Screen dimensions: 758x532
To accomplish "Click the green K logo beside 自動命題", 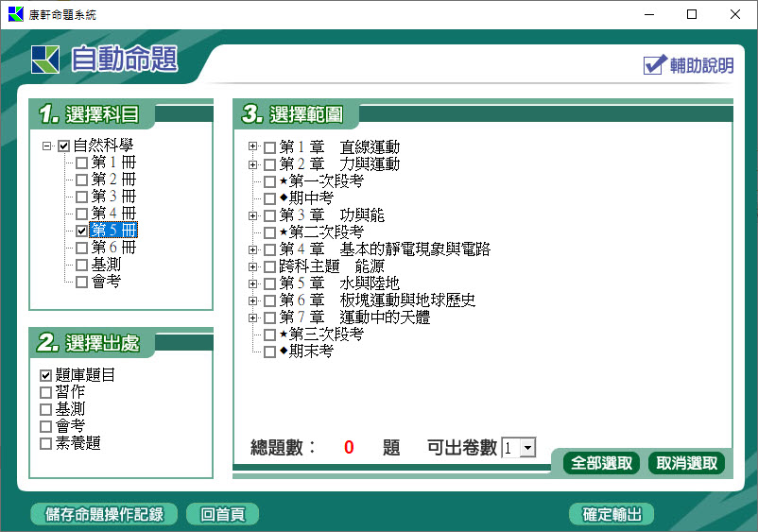I will click(x=44, y=60).
